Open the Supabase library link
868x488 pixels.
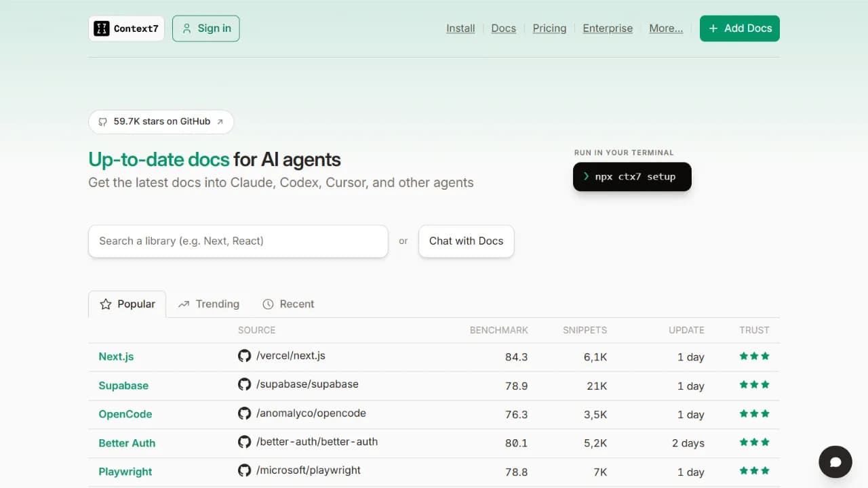click(x=123, y=386)
